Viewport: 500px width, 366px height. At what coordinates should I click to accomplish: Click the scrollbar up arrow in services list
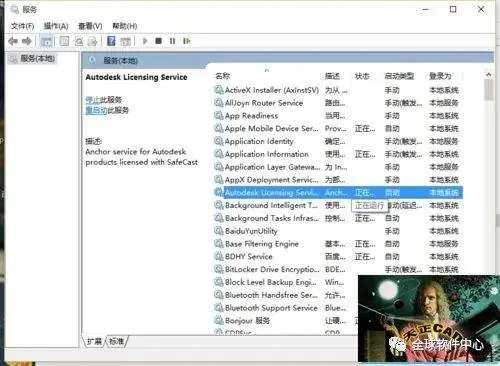tap(489, 75)
